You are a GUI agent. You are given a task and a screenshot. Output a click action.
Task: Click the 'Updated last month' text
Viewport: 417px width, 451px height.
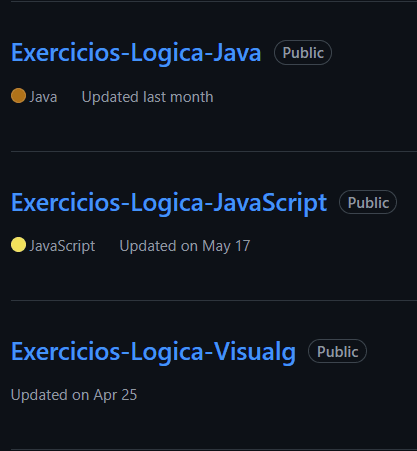pos(147,97)
